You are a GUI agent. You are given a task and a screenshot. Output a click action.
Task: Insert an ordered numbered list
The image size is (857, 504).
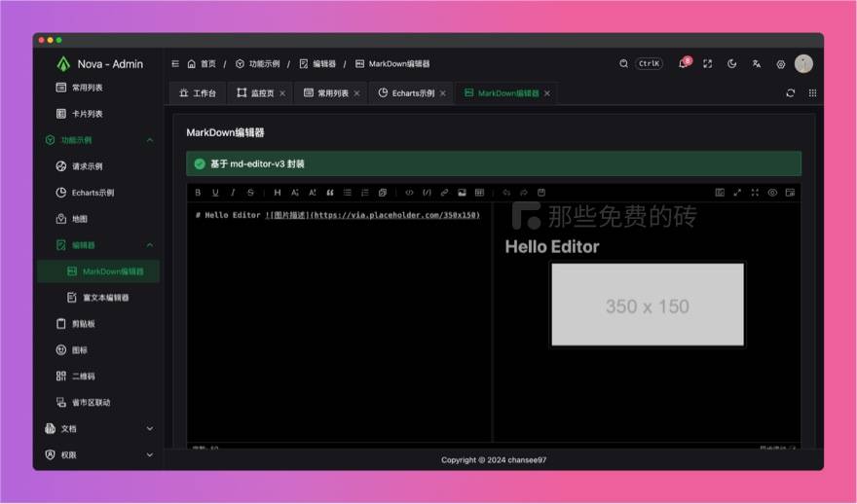(x=365, y=193)
